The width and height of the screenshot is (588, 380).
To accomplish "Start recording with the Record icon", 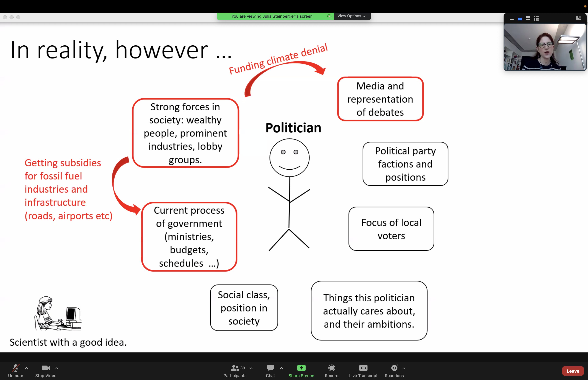I will [x=332, y=368].
